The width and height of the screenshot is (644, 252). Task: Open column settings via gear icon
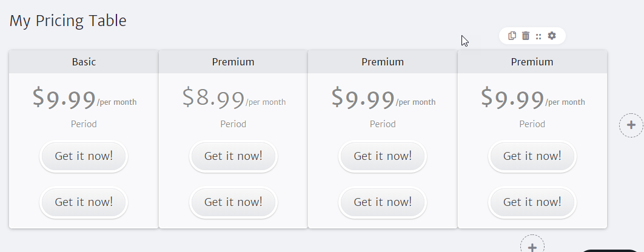(x=552, y=36)
